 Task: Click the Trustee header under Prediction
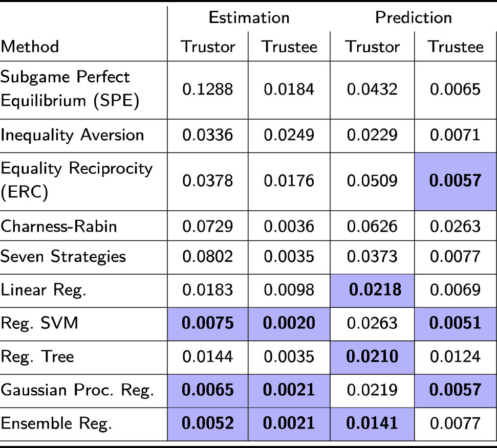(456, 47)
